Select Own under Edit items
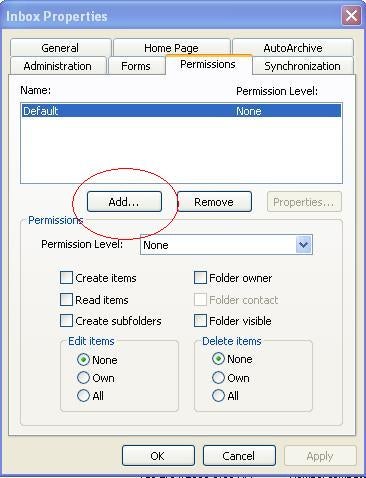This screenshot has height=478, width=366. click(x=83, y=378)
